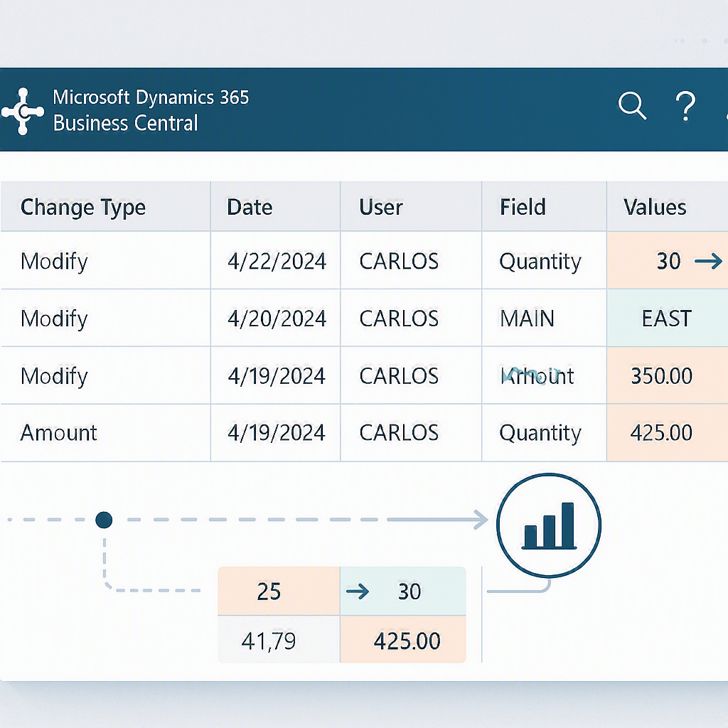This screenshot has width=728, height=728.
Task: Click the arrow between 25 and 30
Action: 358,591
